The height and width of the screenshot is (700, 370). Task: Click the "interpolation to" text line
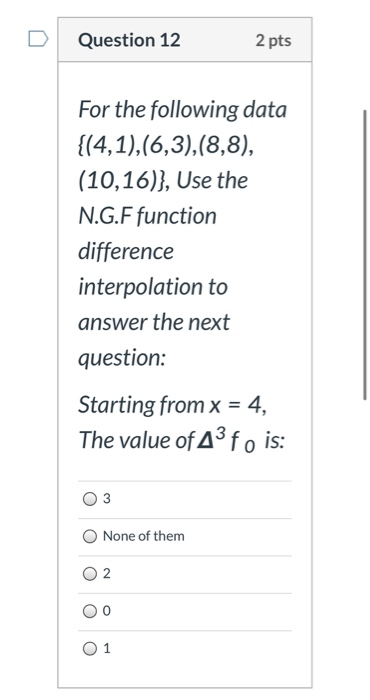(153, 287)
